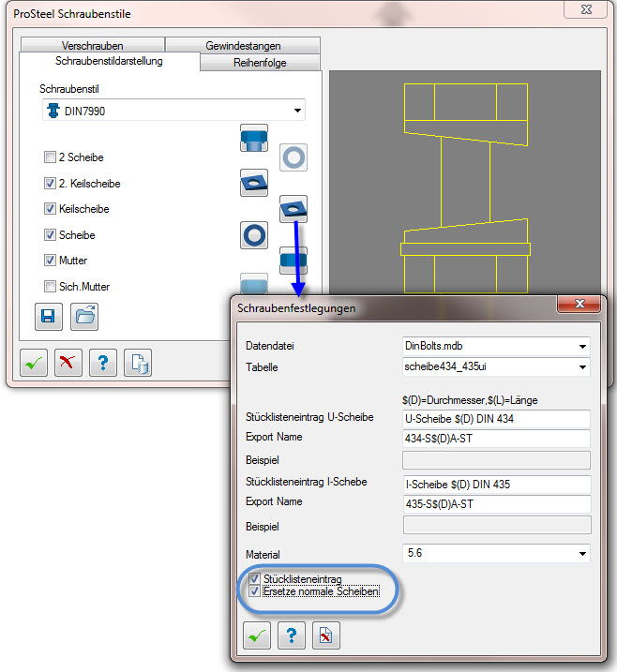Toggle the Stücklisteneintrag checkbox
Image resolution: width=617 pixels, height=672 pixels.
pos(255,579)
